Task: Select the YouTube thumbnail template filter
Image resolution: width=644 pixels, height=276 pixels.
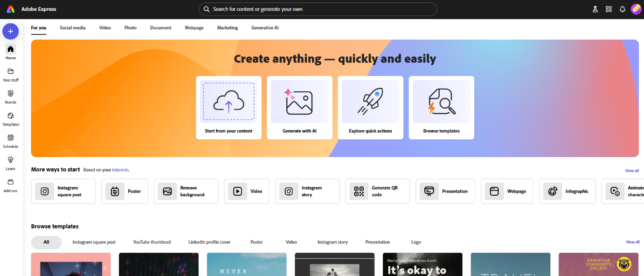Action: (152, 242)
